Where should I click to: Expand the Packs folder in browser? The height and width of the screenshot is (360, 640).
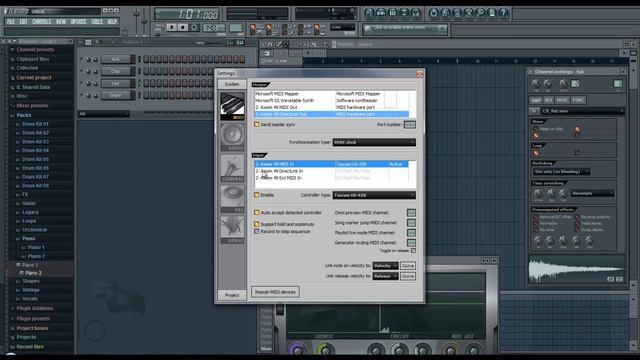tap(23, 116)
